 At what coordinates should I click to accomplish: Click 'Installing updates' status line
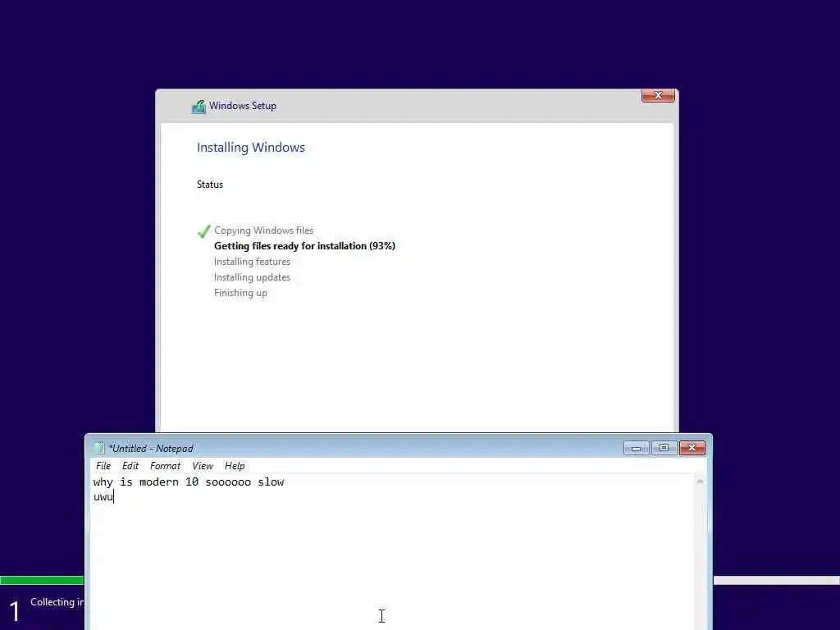coord(252,277)
